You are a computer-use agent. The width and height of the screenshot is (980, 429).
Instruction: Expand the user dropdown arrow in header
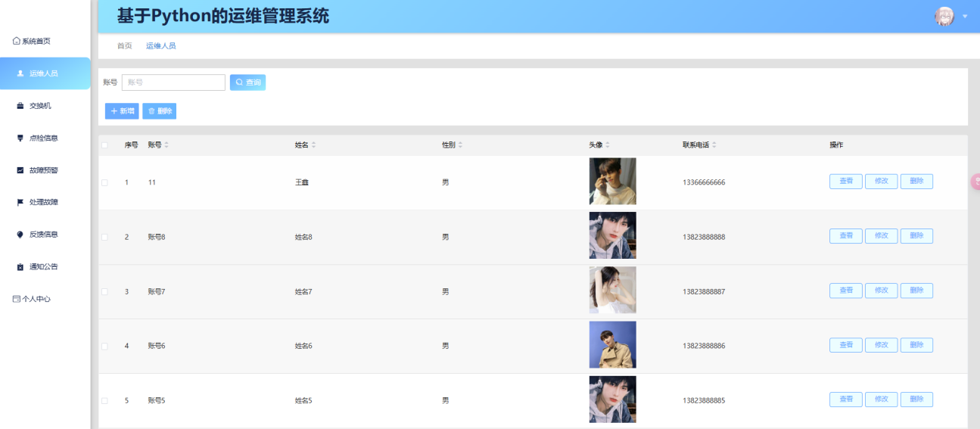(x=966, y=17)
